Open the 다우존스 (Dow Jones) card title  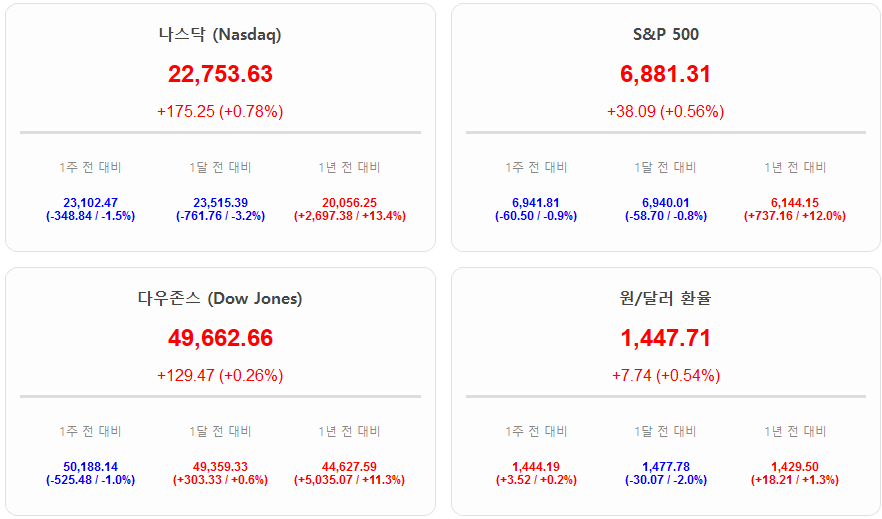[x=220, y=299]
